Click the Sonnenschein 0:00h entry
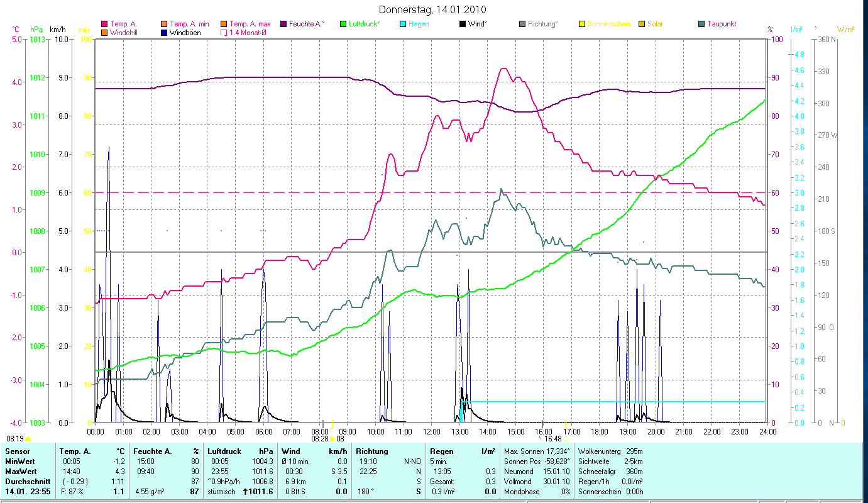The height and width of the screenshot is (503, 868). coord(610,492)
